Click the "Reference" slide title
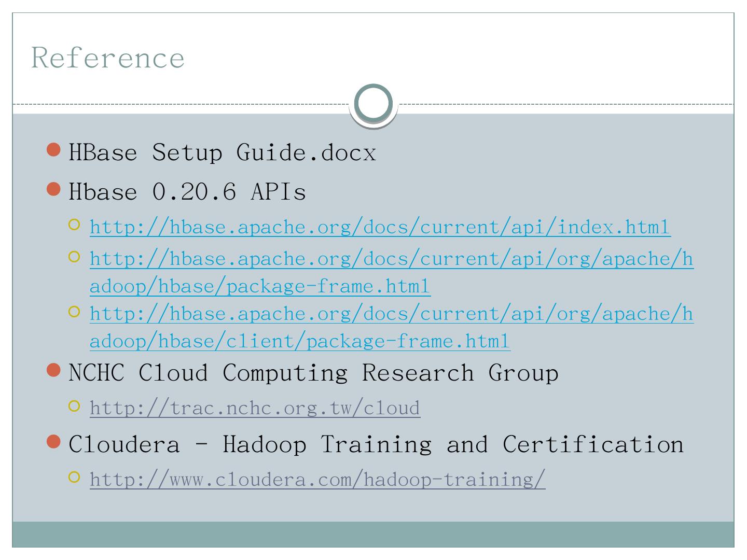This screenshot has height=560, width=747. [x=108, y=57]
